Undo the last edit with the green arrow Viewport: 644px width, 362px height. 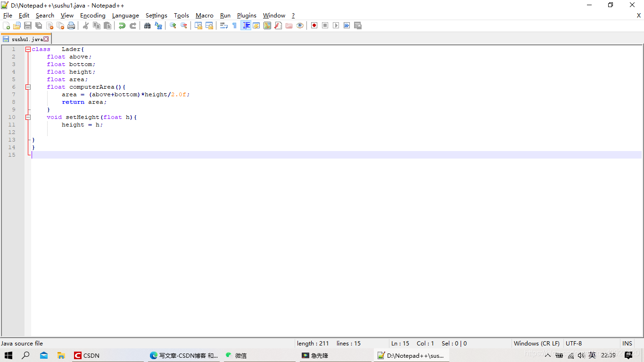[122, 25]
